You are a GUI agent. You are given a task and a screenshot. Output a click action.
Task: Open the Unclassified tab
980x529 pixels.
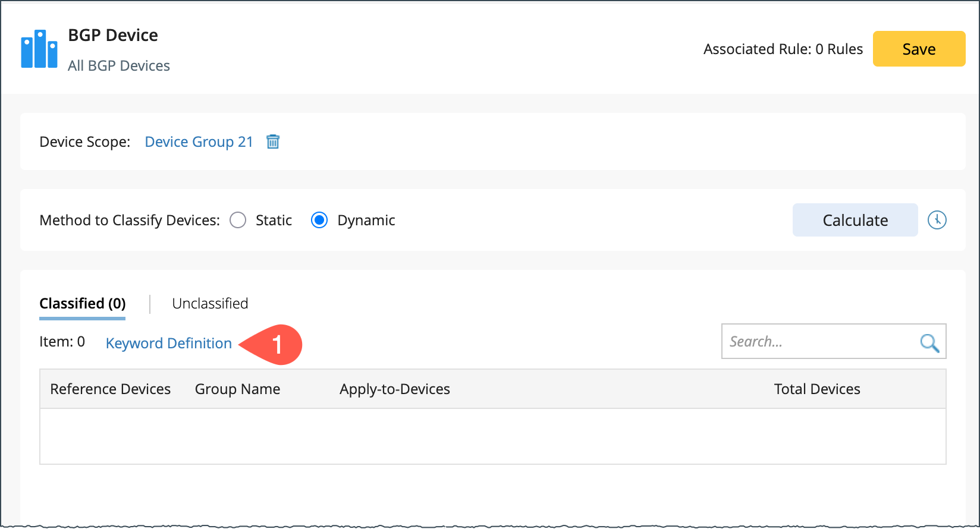point(210,304)
